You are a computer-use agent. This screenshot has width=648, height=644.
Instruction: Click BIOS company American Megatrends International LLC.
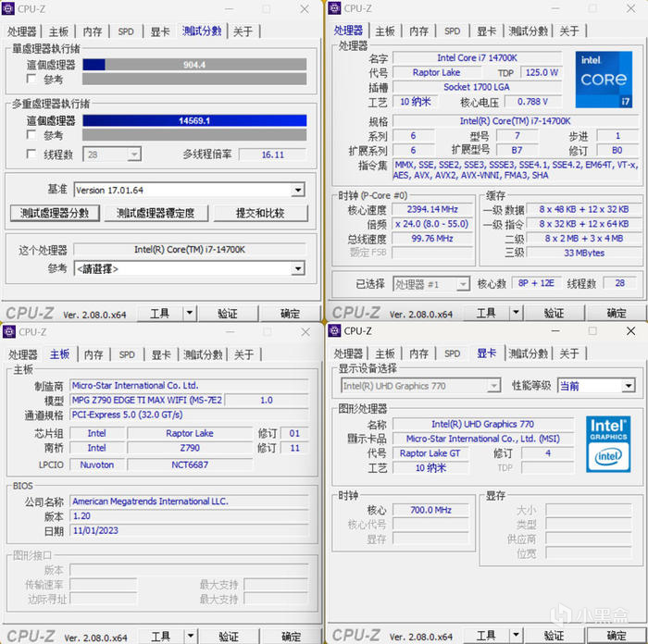189,502
